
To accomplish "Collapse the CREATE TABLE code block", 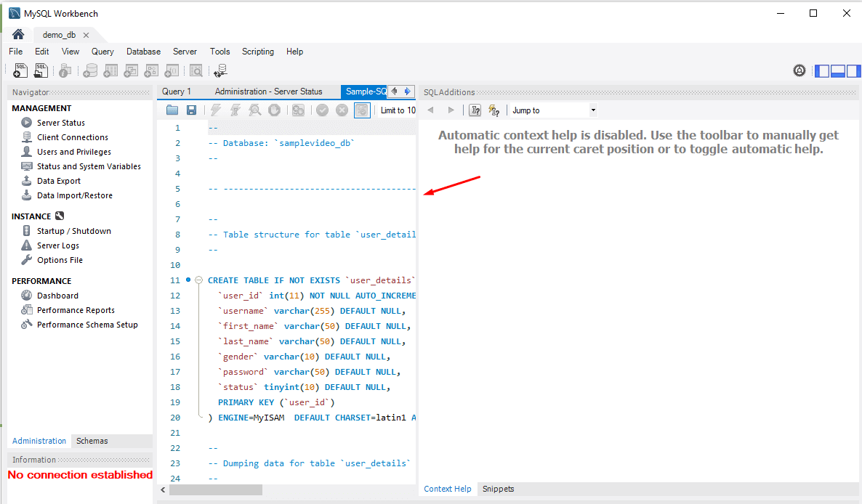I will [x=199, y=280].
